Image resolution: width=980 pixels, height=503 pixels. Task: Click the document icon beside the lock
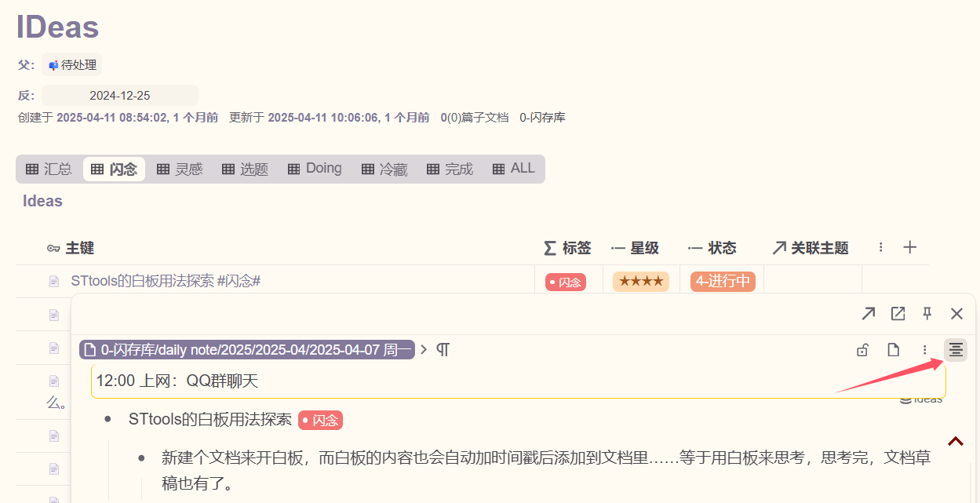click(x=893, y=350)
